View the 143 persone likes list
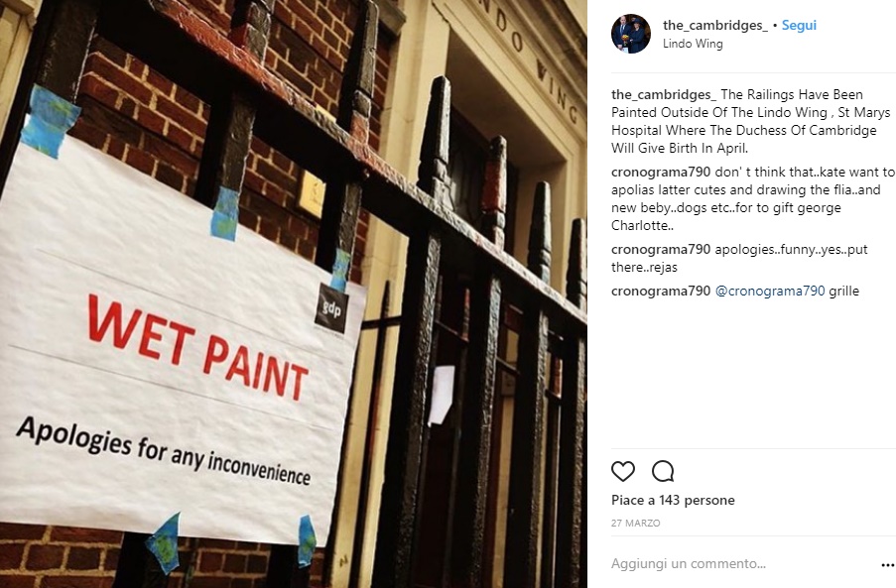This screenshot has height=588, width=896. [x=697, y=500]
